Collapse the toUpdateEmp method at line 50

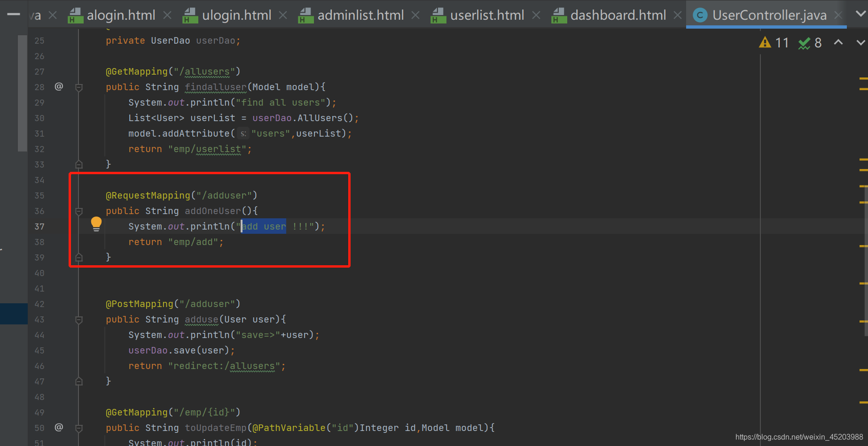click(79, 428)
